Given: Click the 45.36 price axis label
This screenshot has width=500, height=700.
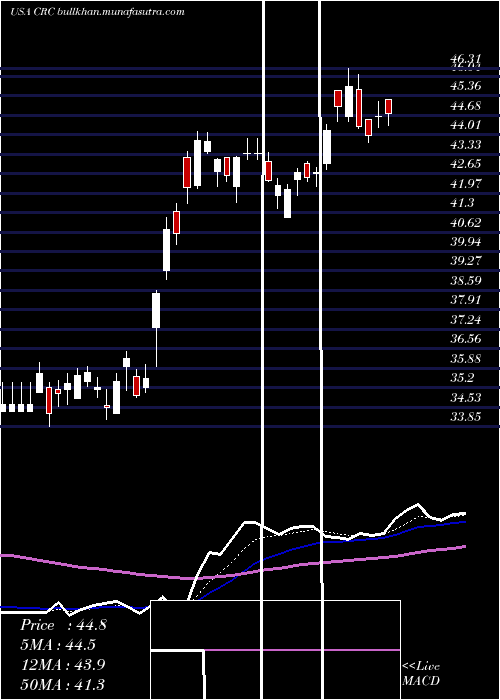Looking at the screenshot, I should (x=466, y=85).
